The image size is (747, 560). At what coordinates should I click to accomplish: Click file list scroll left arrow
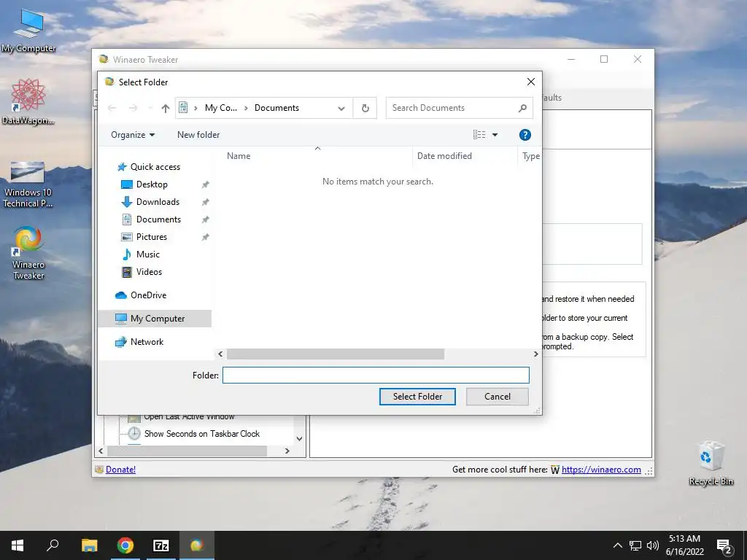[220, 354]
